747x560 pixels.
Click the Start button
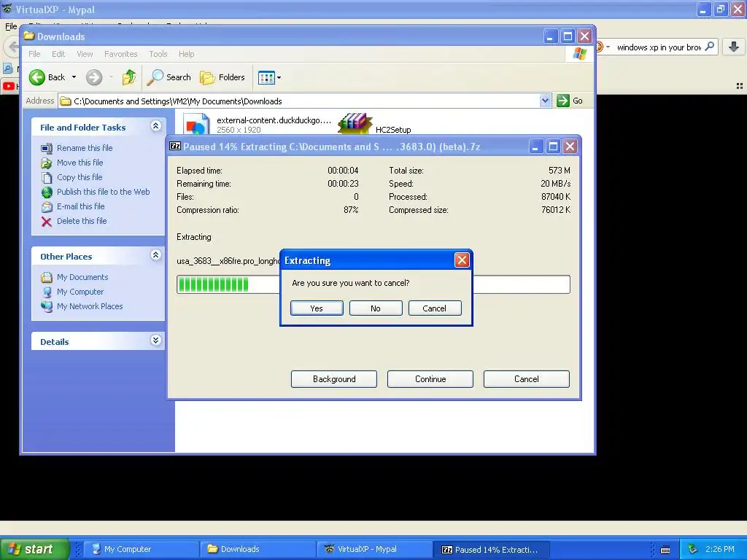coord(35,549)
